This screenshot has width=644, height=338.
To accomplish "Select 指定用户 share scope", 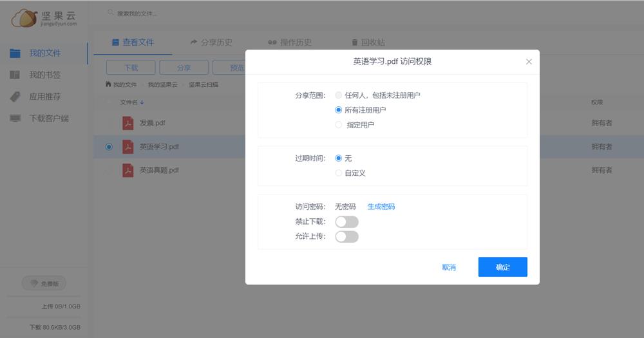I will [339, 125].
